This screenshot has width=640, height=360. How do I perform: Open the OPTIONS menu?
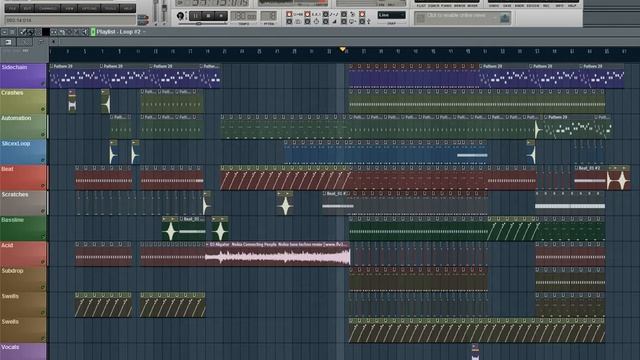pyautogui.click(x=89, y=8)
